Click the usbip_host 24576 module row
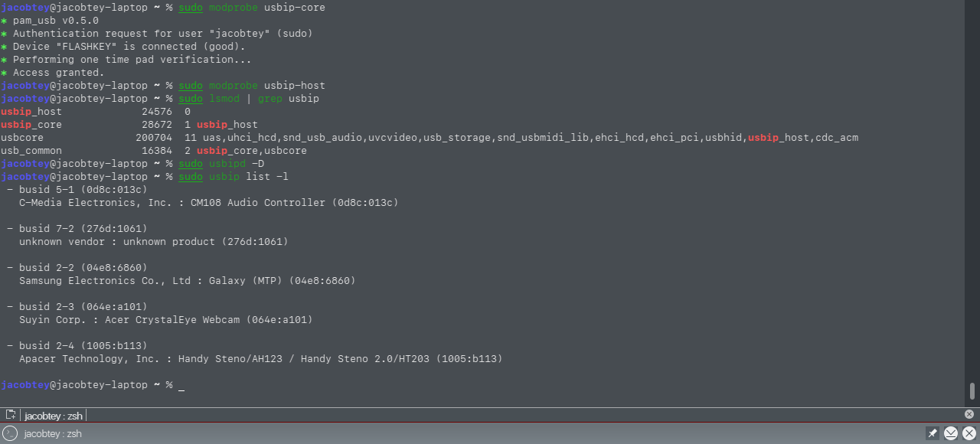 96,112
